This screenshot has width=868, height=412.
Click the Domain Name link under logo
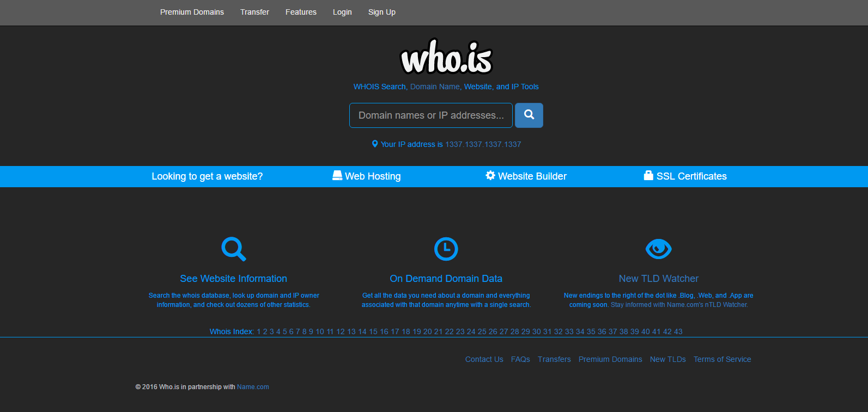(x=435, y=87)
